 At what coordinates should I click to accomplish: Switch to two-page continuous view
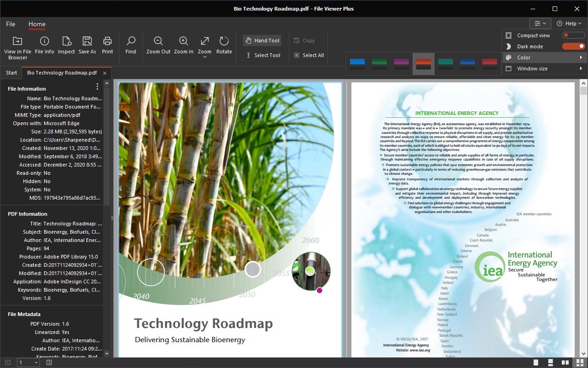click(580, 363)
